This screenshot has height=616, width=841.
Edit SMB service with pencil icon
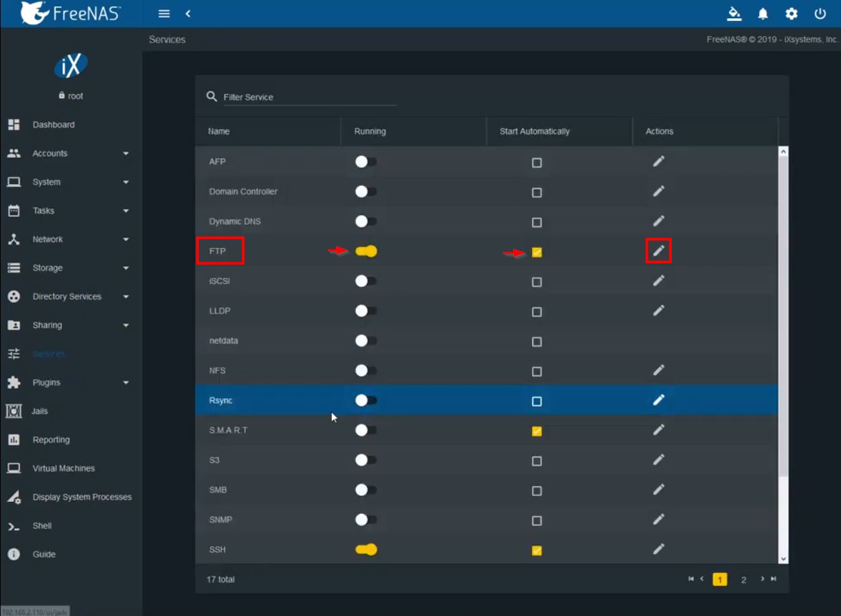(659, 489)
